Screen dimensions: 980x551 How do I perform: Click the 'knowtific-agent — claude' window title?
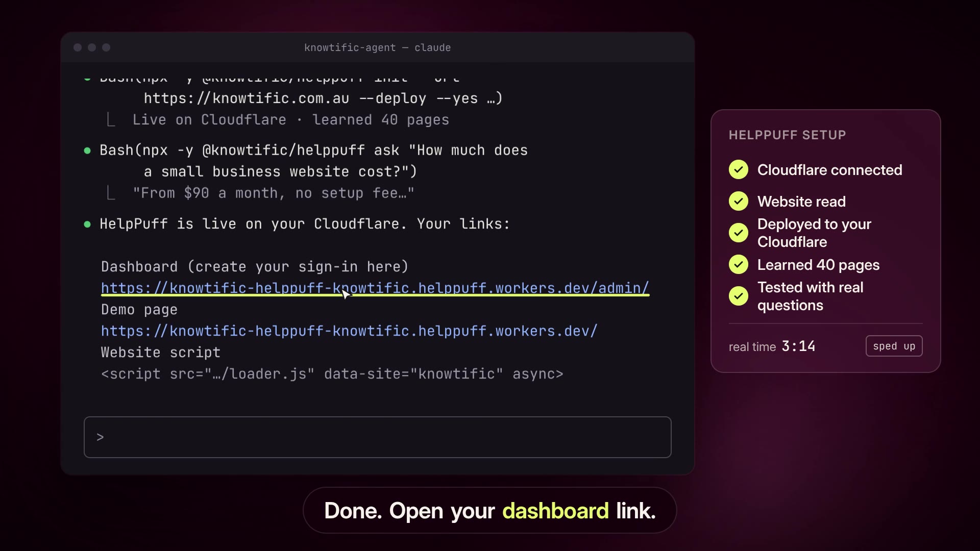click(377, 47)
